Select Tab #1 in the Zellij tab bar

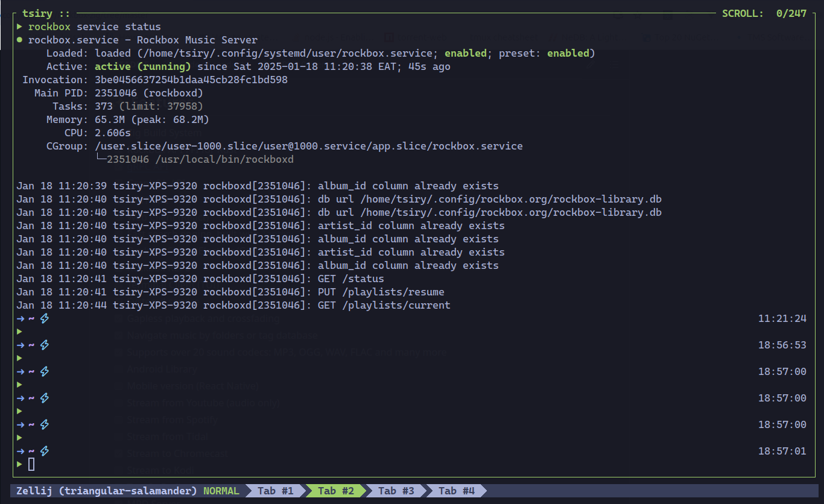click(274, 491)
